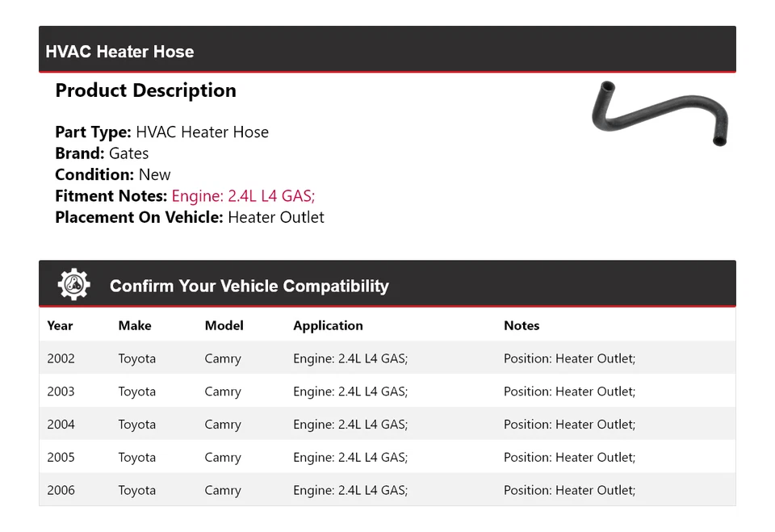The image size is (775, 532).
Task: Click Position: Heater Outlet in the 2002 row
Action: [x=569, y=358]
